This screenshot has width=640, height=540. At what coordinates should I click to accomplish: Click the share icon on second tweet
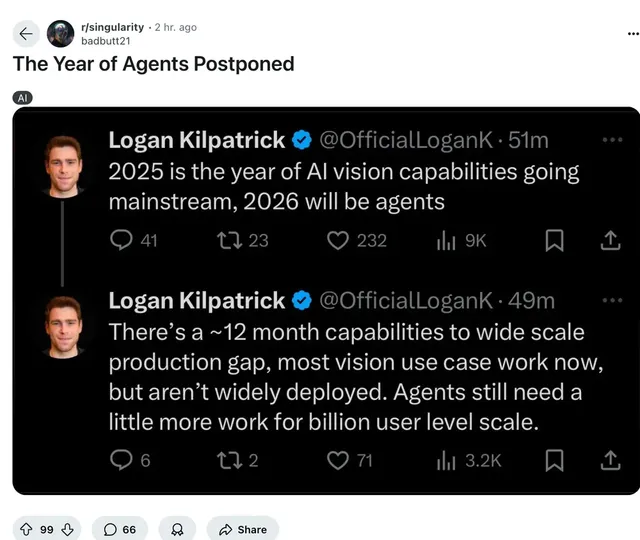(610, 460)
